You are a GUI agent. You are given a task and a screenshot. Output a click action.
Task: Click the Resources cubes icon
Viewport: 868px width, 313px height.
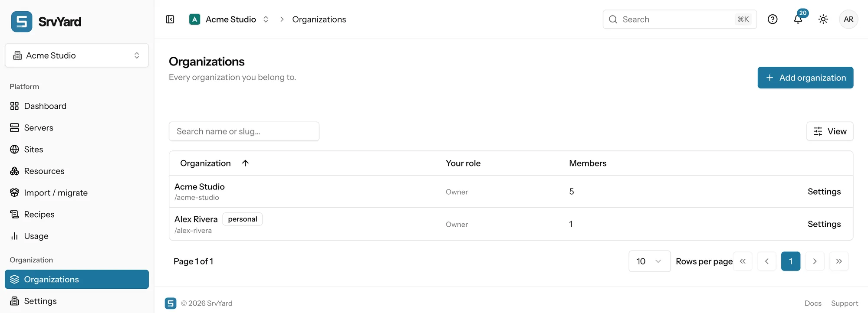coord(14,171)
